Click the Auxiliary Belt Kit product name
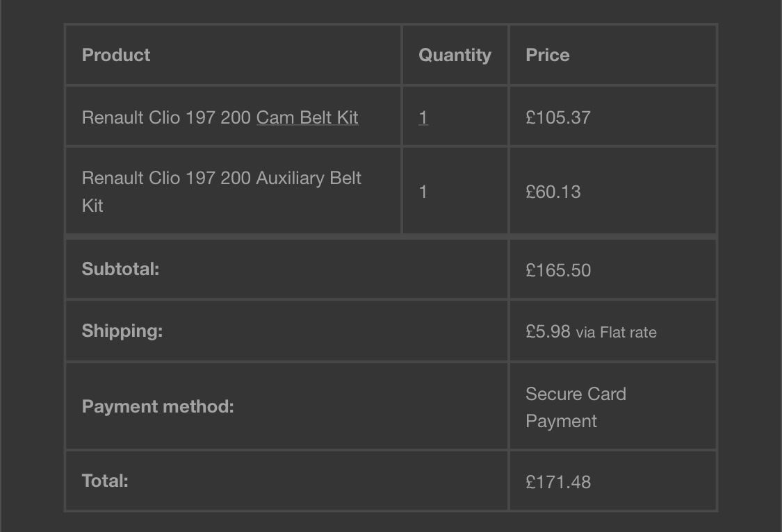This screenshot has width=782, height=532. coord(222,192)
